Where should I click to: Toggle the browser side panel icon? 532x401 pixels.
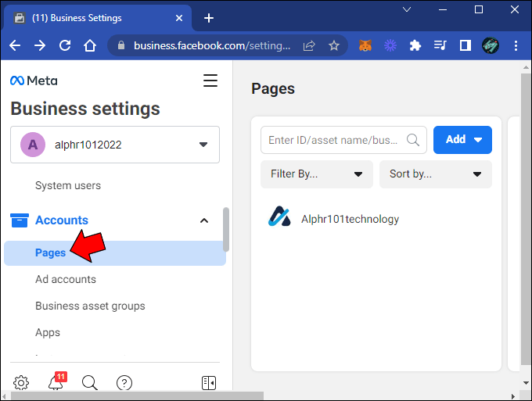465,45
